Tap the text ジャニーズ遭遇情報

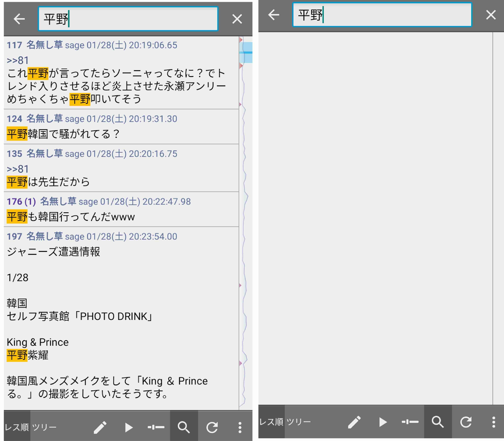[x=53, y=252]
